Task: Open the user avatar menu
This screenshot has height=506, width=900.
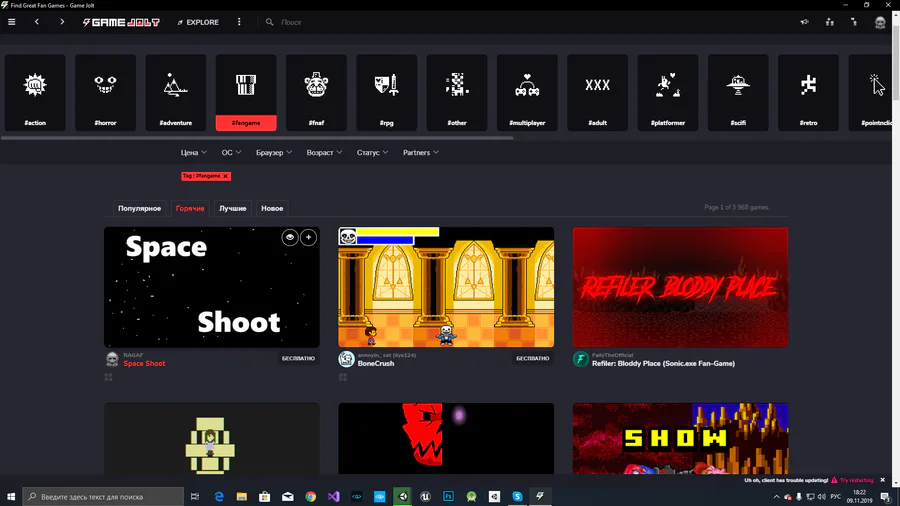Action: click(880, 22)
